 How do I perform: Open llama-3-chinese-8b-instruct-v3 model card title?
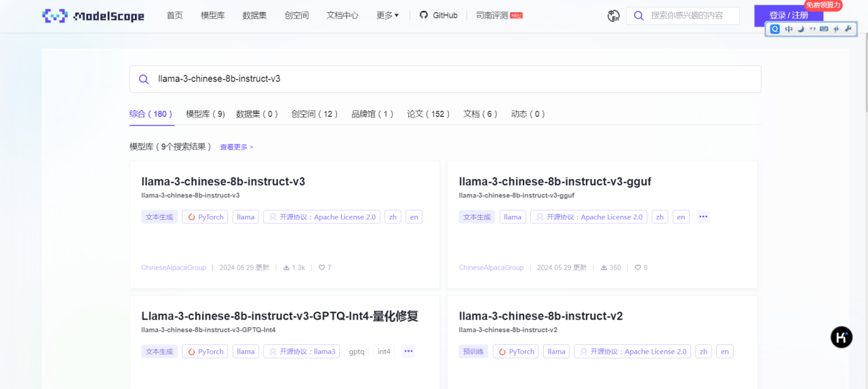[x=223, y=181]
